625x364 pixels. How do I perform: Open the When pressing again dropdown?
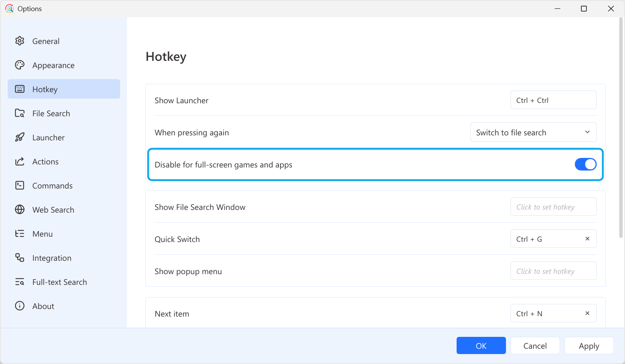click(533, 132)
